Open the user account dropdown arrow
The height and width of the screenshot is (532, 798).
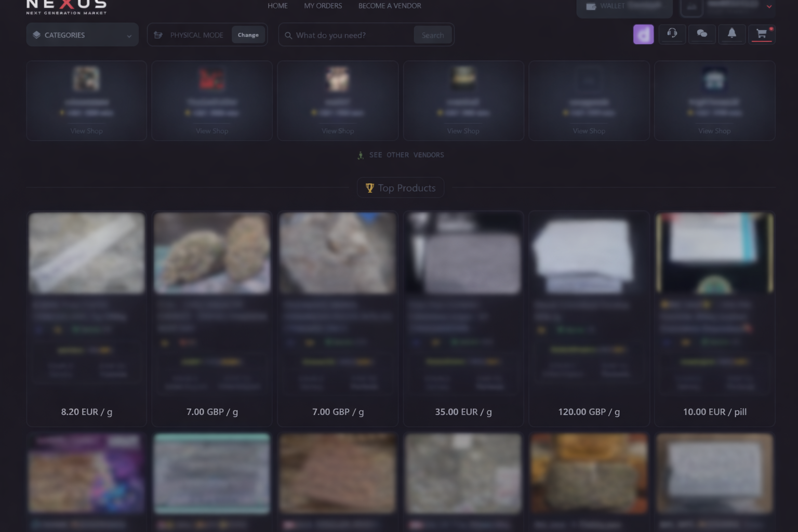(x=769, y=7)
